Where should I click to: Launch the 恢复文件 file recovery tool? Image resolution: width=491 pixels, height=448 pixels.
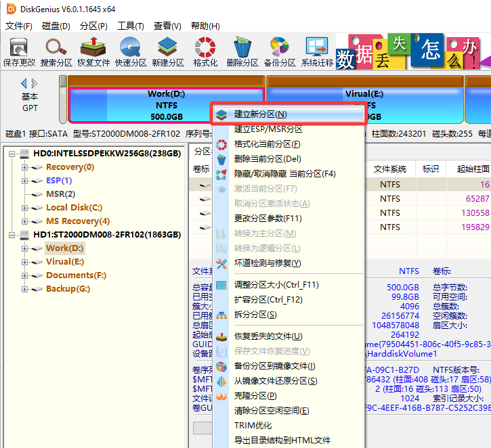[93, 52]
